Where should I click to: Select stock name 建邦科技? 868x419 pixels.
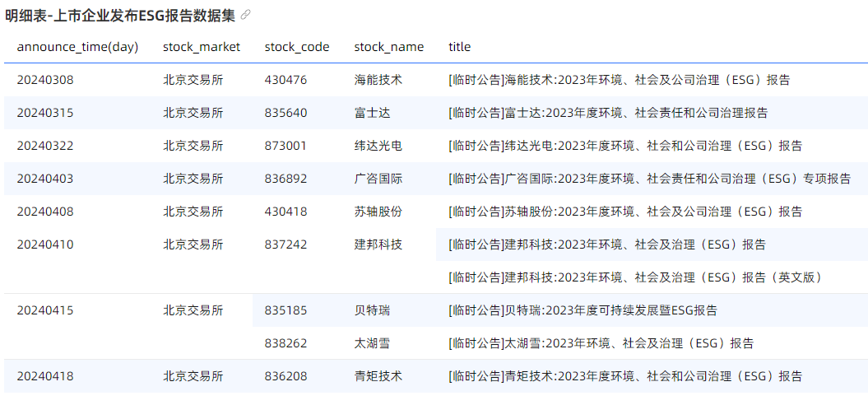coord(378,244)
